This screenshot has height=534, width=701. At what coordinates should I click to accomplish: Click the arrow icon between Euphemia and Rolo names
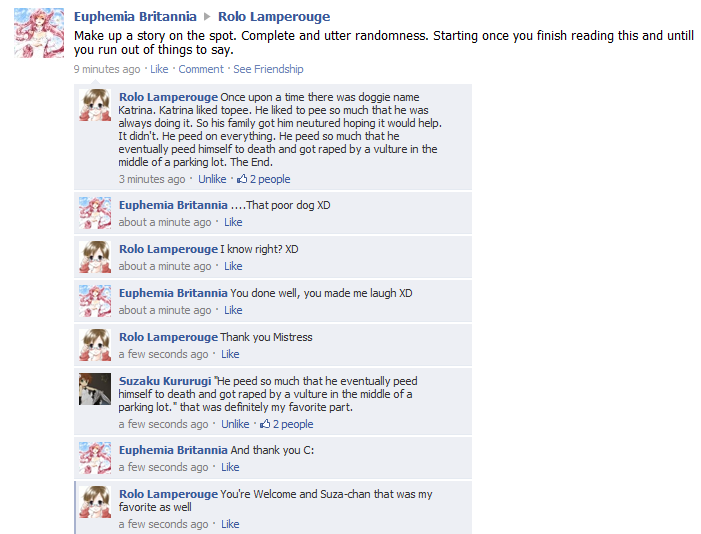[x=207, y=17]
